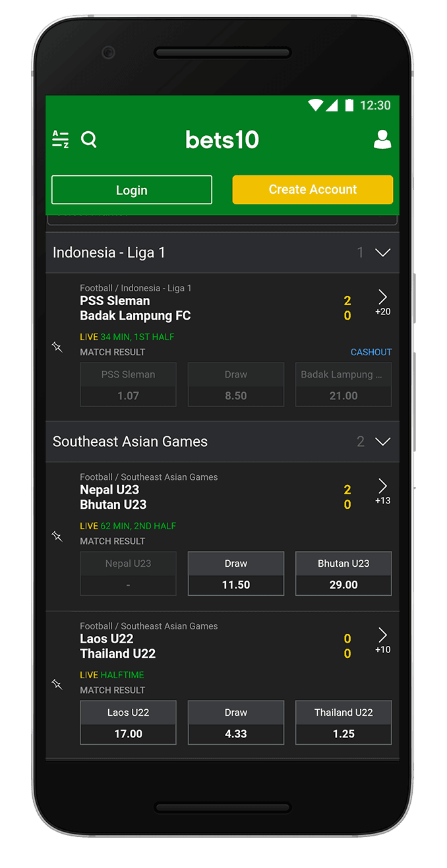Click the Login button
Viewport: 447px width, 868px height.
(x=132, y=190)
